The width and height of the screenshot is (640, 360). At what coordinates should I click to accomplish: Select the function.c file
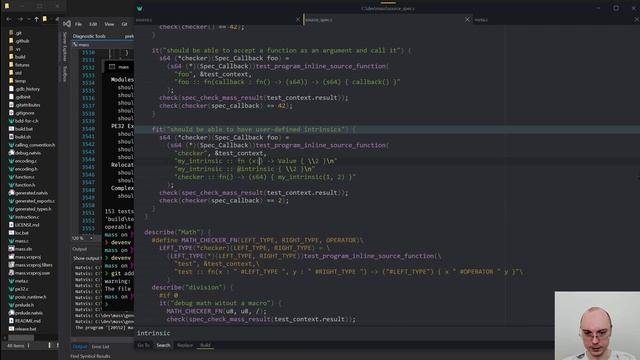(22, 177)
